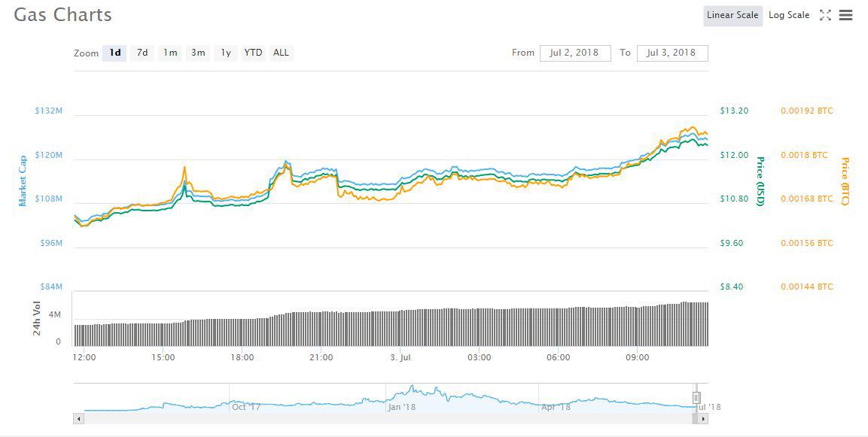
Task: Click the Zoom label
Action: (x=87, y=53)
